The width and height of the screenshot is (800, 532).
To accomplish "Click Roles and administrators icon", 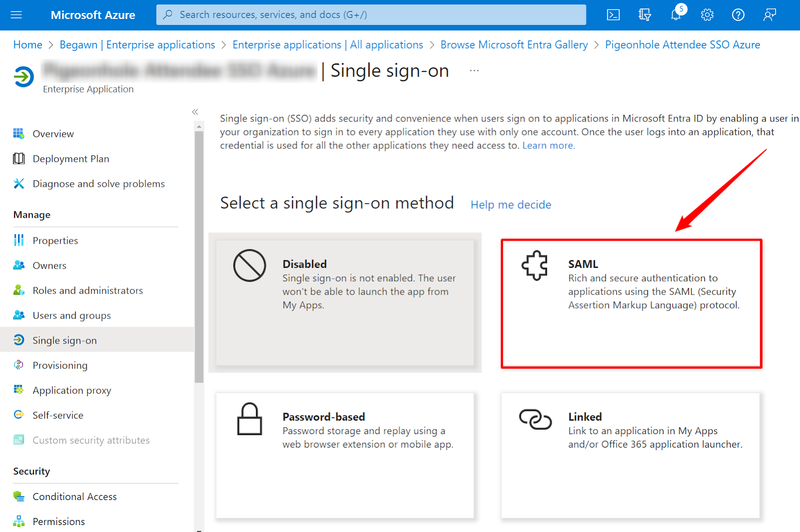I will (18, 290).
